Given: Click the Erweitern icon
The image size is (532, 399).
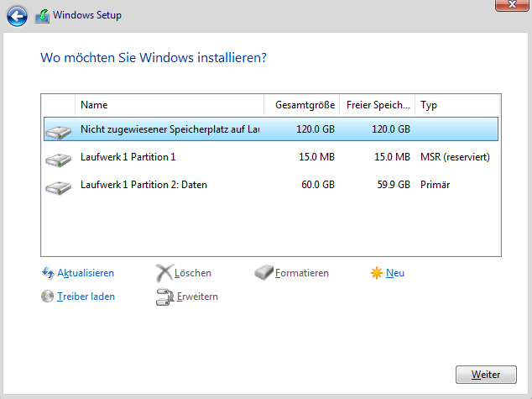Looking at the screenshot, I should pyautogui.click(x=164, y=297).
